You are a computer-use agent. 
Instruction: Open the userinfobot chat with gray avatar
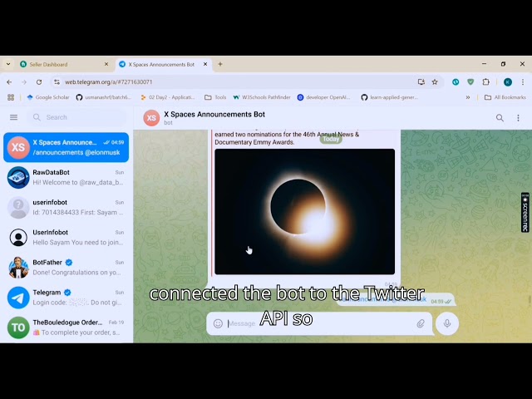[66, 207]
